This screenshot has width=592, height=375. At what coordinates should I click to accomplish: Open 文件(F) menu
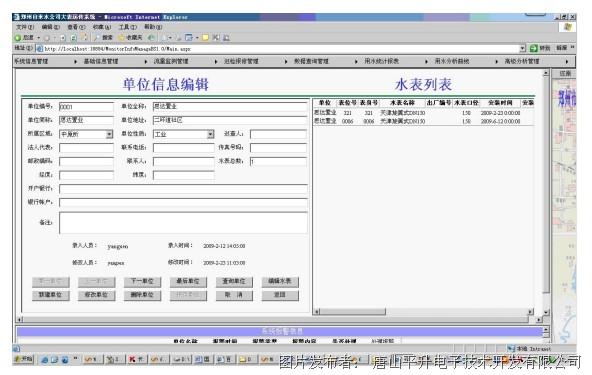[25, 27]
